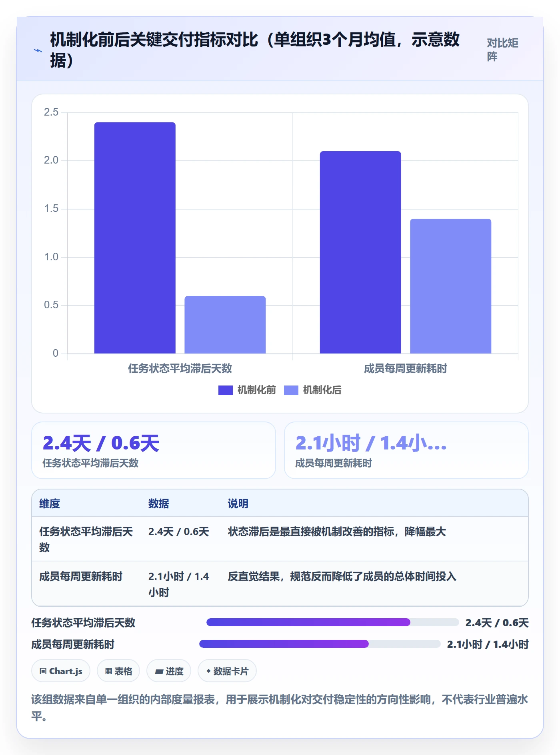Click the note 状态滞后是最直接被机制改善的指标
The width and height of the screenshot is (560, 755).
pyautogui.click(x=337, y=531)
